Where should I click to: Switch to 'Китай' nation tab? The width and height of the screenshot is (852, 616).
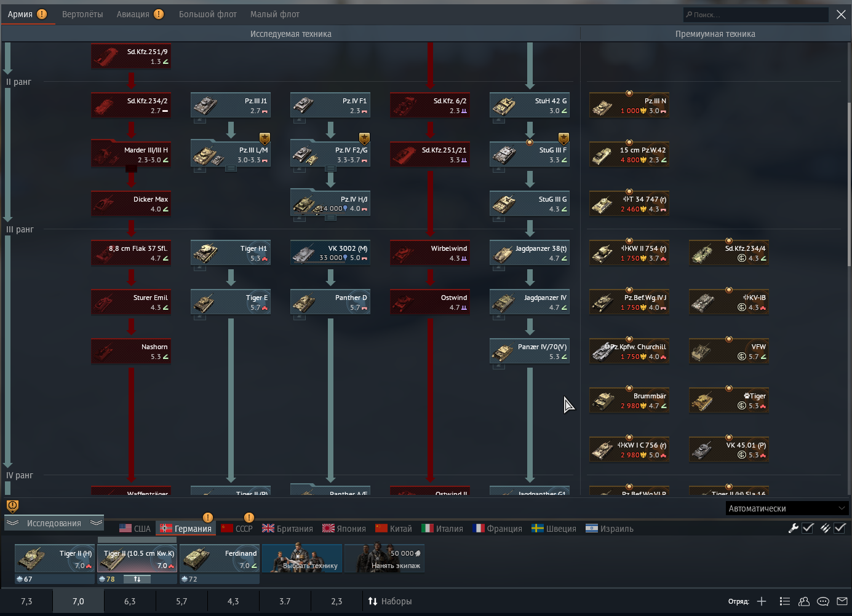pyautogui.click(x=394, y=529)
